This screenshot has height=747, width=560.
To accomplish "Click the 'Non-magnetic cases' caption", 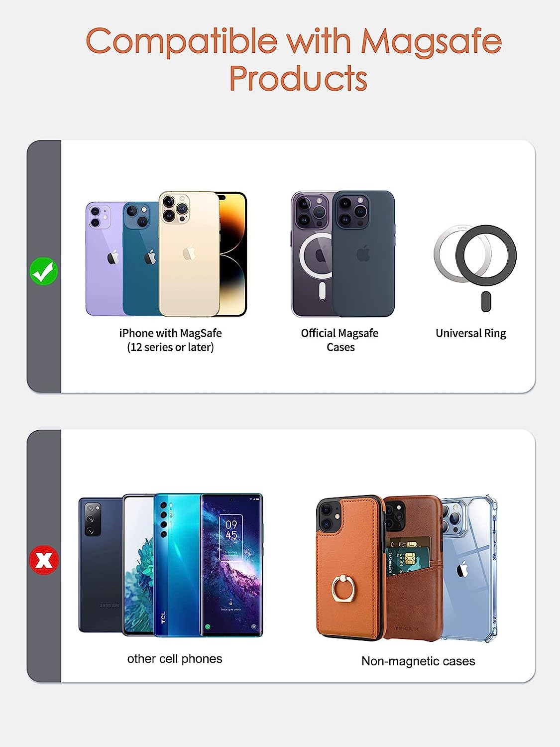I will [x=418, y=661].
